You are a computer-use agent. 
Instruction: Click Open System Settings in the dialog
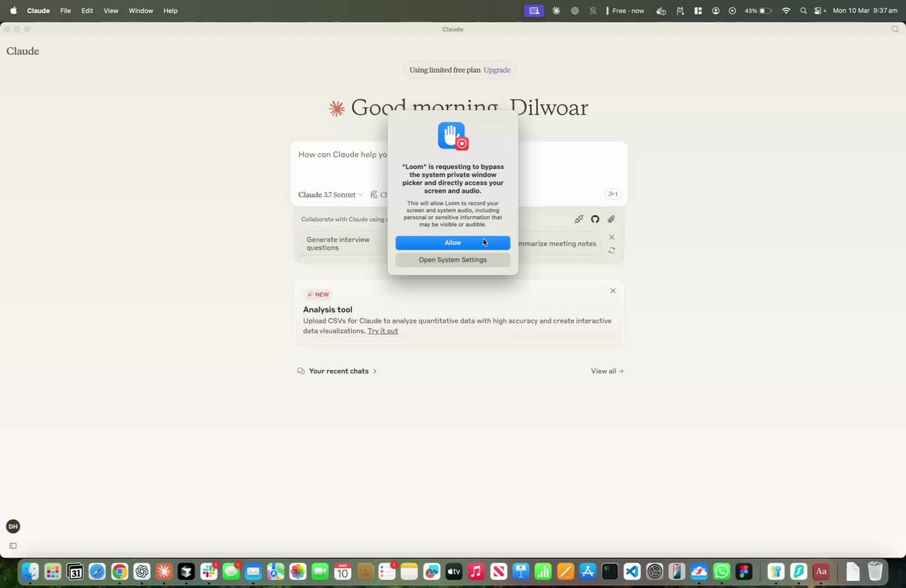point(452,260)
